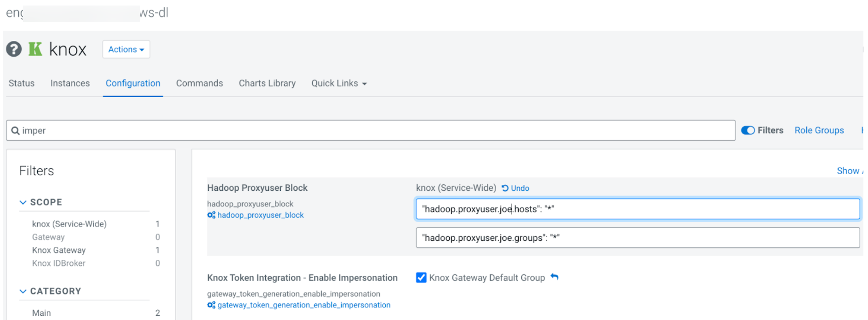Open the Charts Library tab

(267, 83)
